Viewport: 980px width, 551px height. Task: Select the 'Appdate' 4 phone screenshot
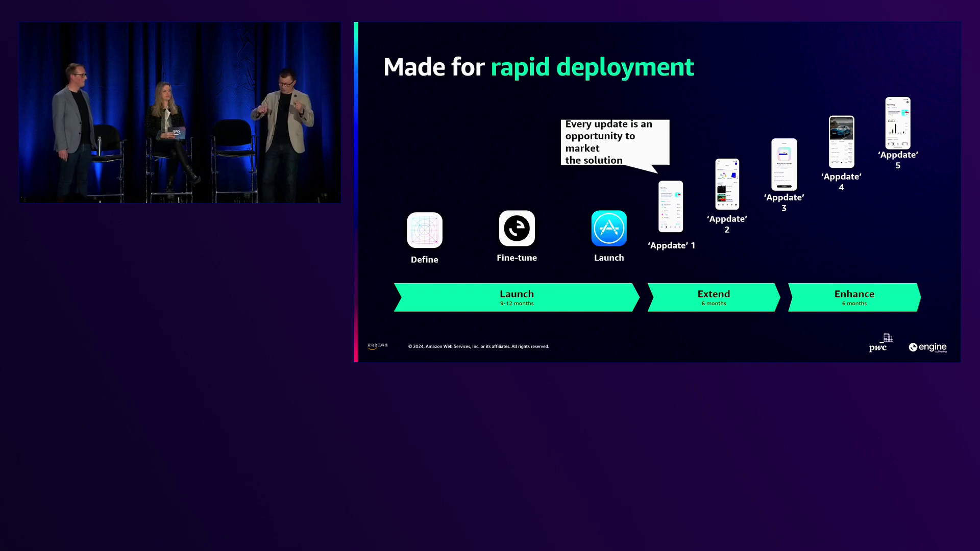(x=841, y=142)
